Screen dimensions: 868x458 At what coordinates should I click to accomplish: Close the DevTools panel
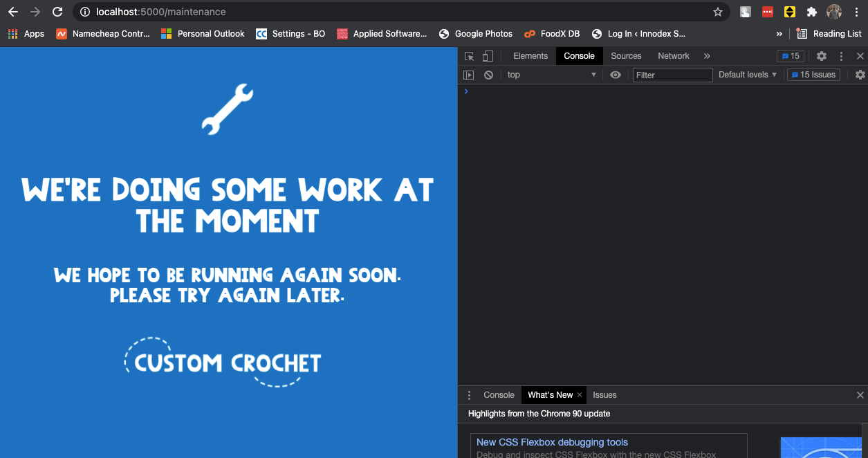pos(860,56)
